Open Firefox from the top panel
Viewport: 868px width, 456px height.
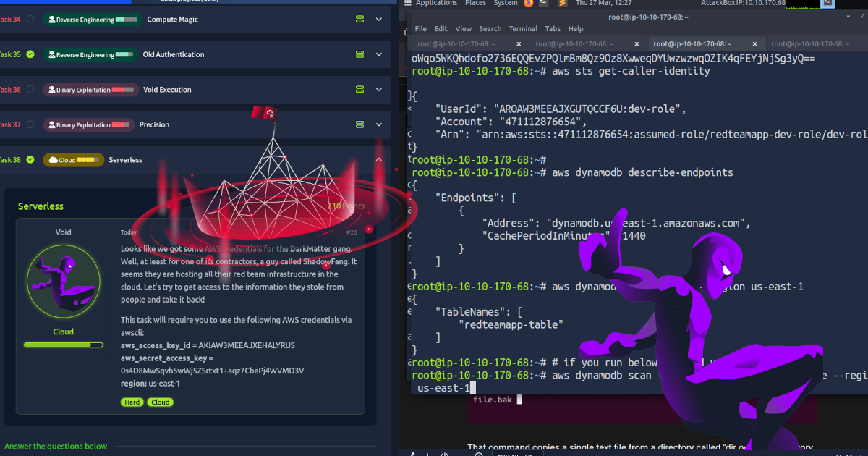tap(528, 4)
